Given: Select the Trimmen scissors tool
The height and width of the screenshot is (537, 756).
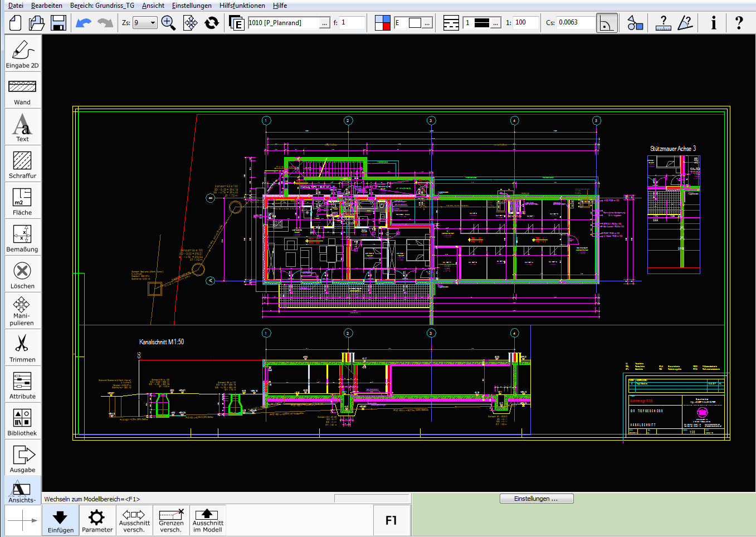Looking at the screenshot, I should [x=22, y=347].
